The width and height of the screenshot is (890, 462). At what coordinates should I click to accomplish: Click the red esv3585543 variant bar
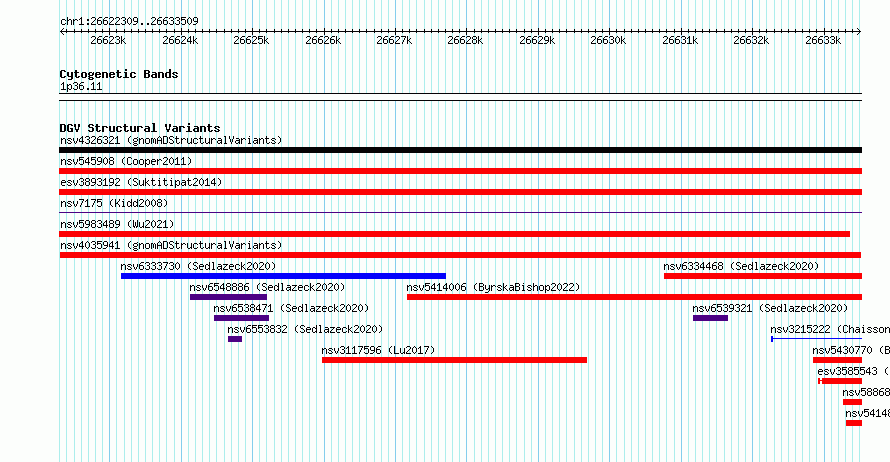(x=840, y=381)
